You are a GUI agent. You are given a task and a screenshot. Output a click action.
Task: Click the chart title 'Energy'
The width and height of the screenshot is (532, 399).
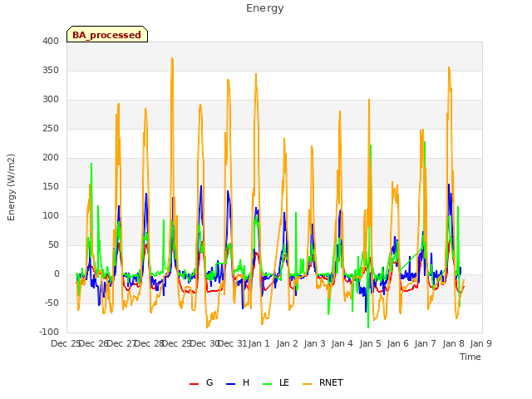265,8
